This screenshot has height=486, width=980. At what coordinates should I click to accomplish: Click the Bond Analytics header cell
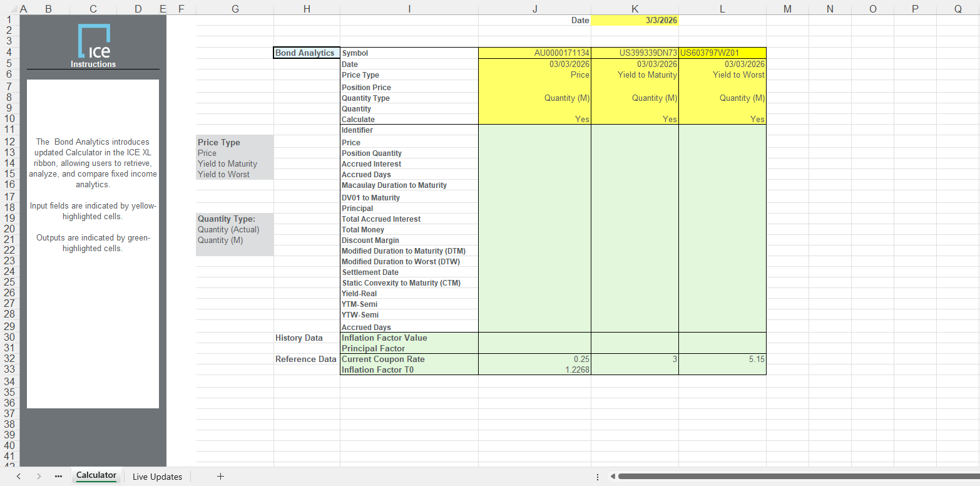(307, 53)
